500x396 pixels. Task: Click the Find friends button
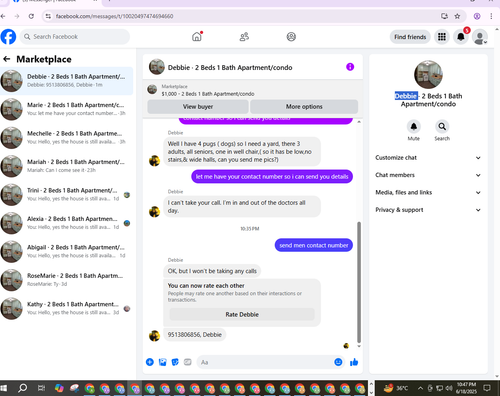(x=410, y=37)
